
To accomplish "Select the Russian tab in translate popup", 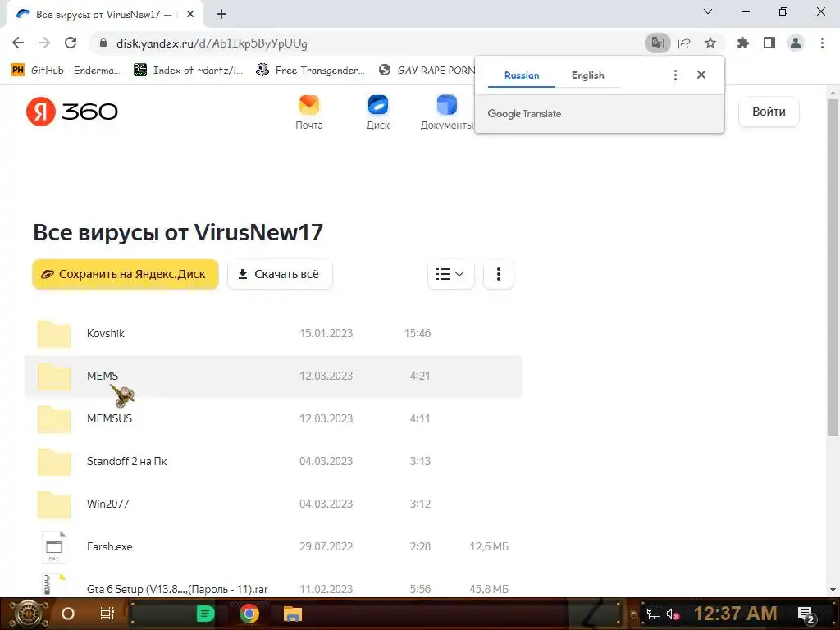I will tap(522, 75).
